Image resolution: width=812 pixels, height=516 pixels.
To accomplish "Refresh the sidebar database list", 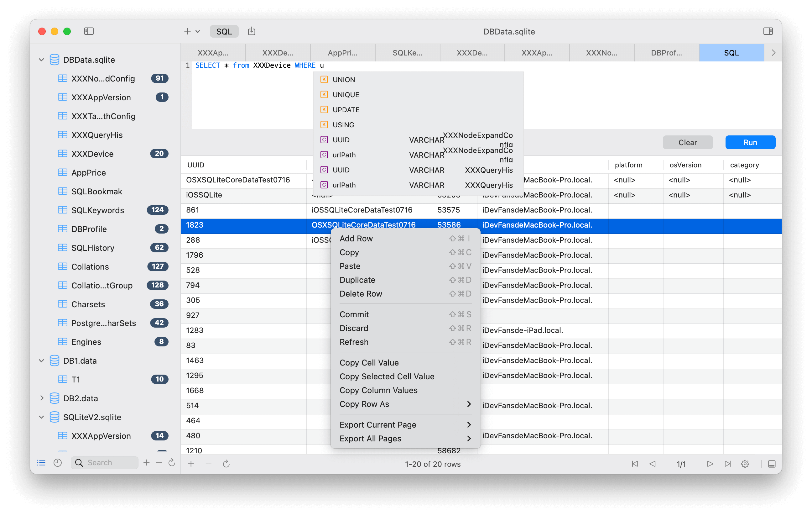I will tap(172, 463).
